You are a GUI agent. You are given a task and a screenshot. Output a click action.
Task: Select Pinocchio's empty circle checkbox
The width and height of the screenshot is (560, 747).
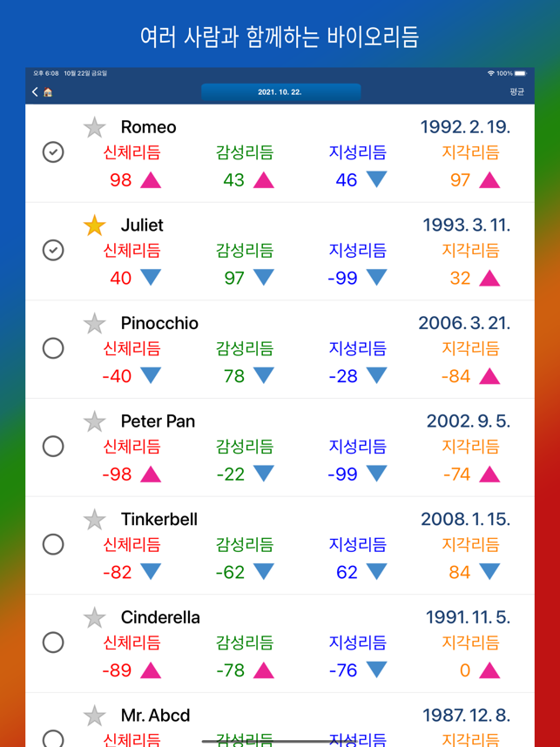[53, 348]
